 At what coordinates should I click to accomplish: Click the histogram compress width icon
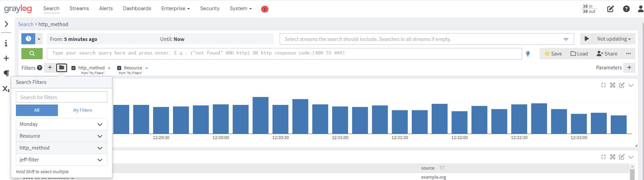(x=603, y=85)
